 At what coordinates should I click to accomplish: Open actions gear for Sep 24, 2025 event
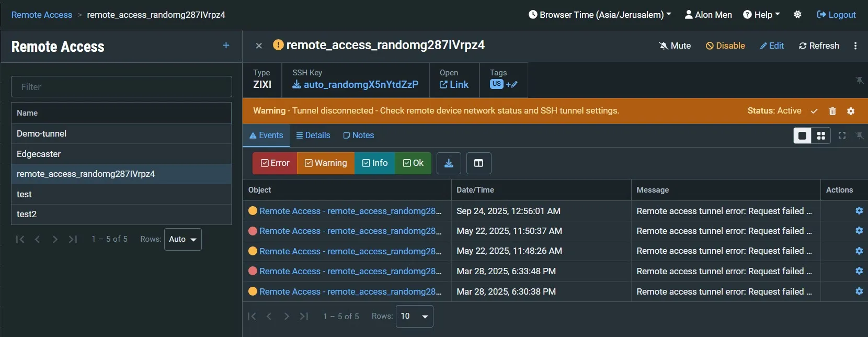[859, 211]
